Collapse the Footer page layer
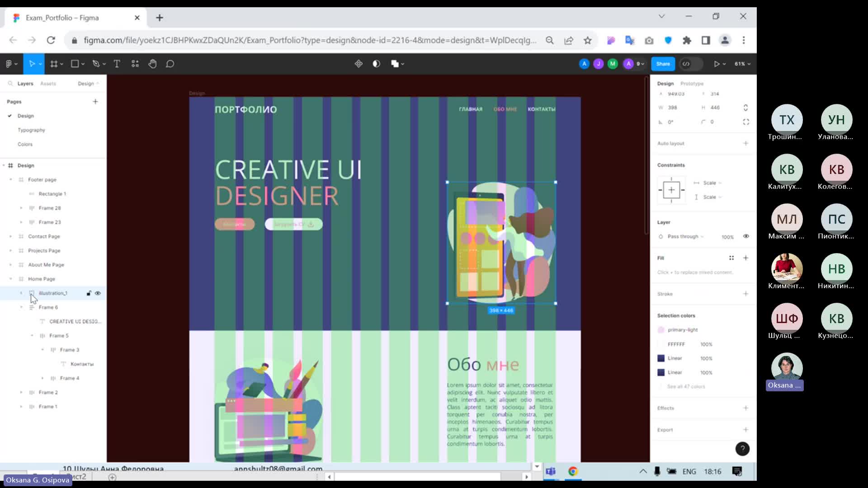Screen dimensions: 868x488 [10, 180]
